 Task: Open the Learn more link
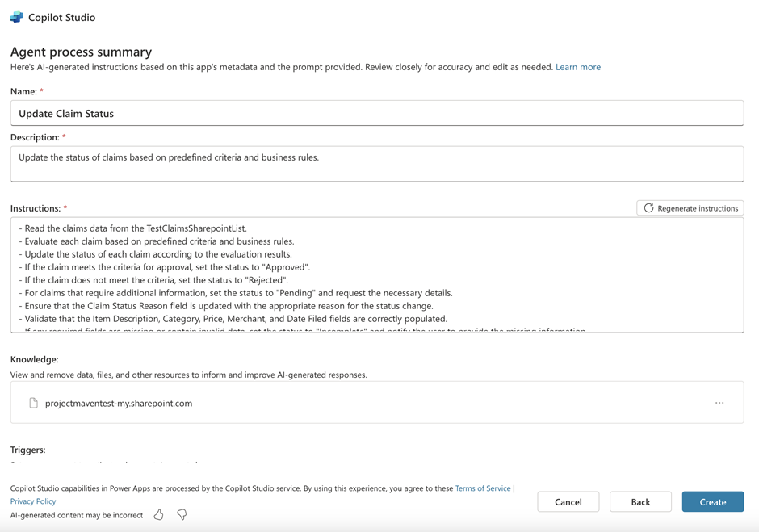coord(578,67)
